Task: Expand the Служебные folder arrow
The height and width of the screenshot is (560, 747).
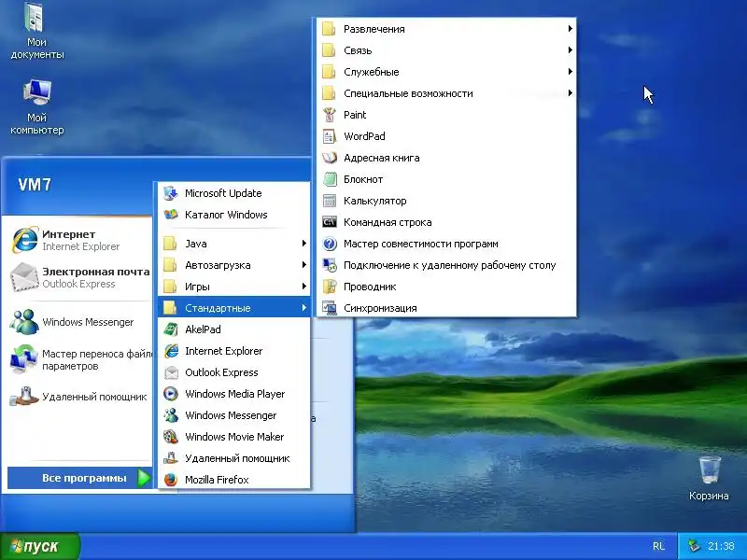Action: (570, 72)
